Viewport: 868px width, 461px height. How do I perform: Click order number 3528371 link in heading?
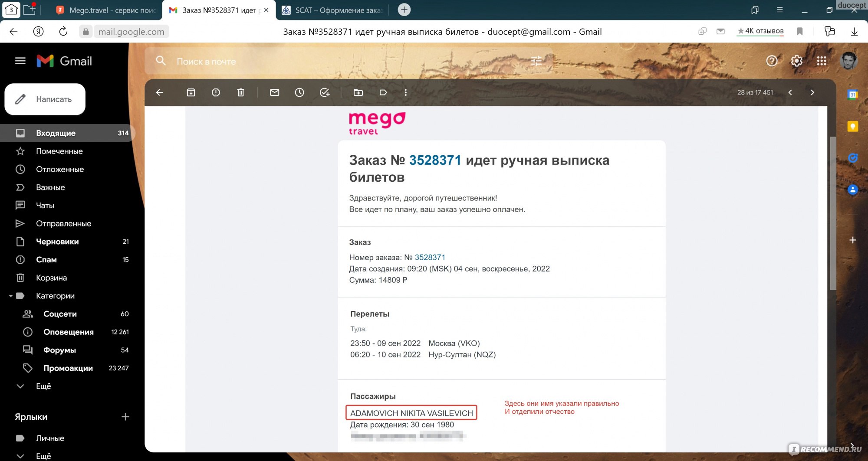coord(435,160)
